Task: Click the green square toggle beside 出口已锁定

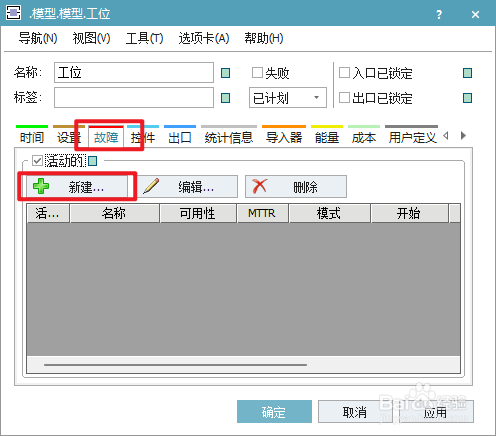Action: tap(468, 98)
